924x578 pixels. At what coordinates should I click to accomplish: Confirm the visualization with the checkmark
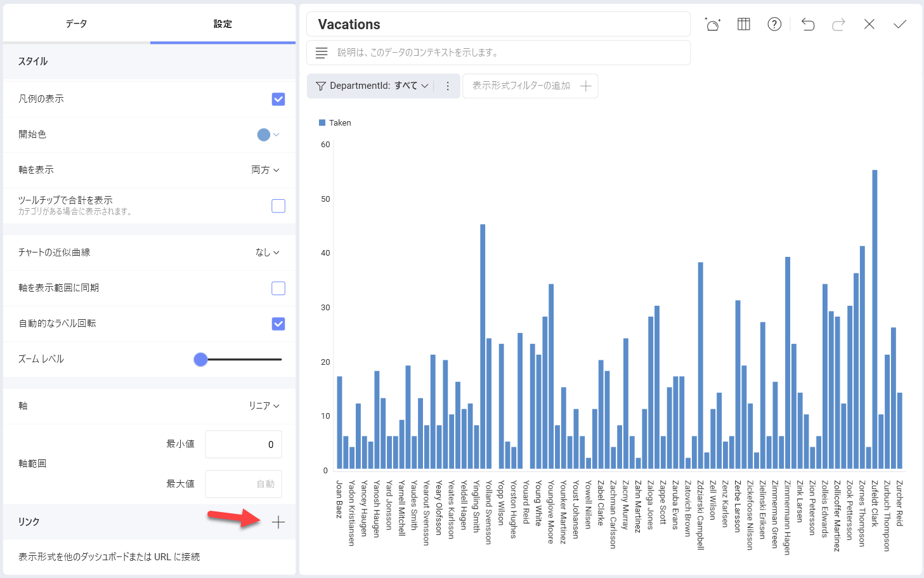(x=900, y=24)
